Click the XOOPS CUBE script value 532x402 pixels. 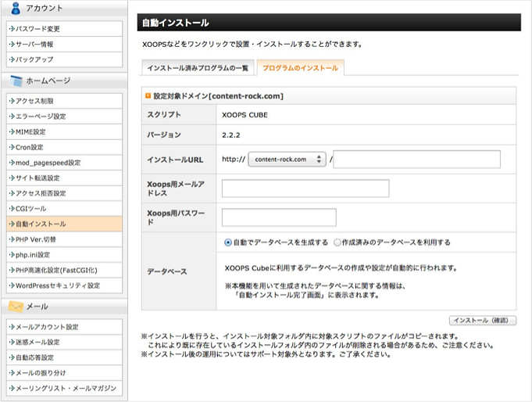tap(245, 115)
